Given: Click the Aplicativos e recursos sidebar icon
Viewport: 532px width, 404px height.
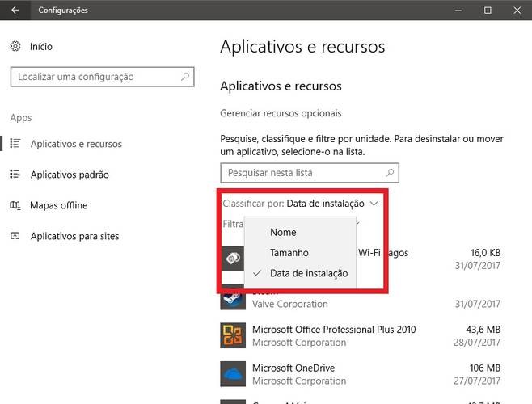Looking at the screenshot, I should pos(15,144).
